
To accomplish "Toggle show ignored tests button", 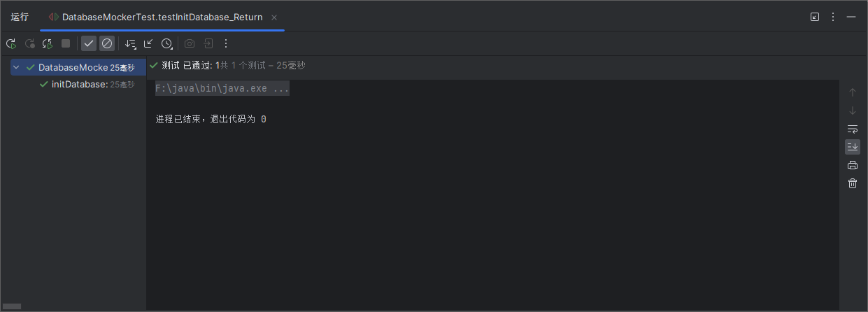I will pos(107,43).
